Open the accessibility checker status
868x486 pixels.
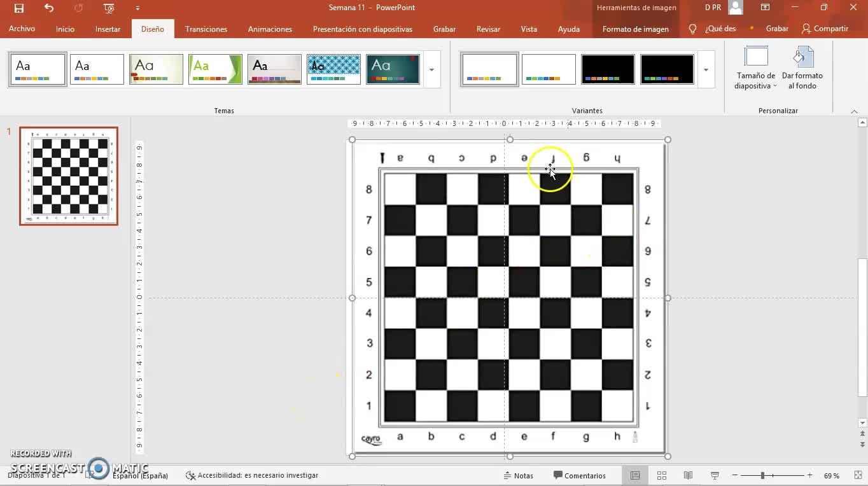pyautogui.click(x=252, y=475)
